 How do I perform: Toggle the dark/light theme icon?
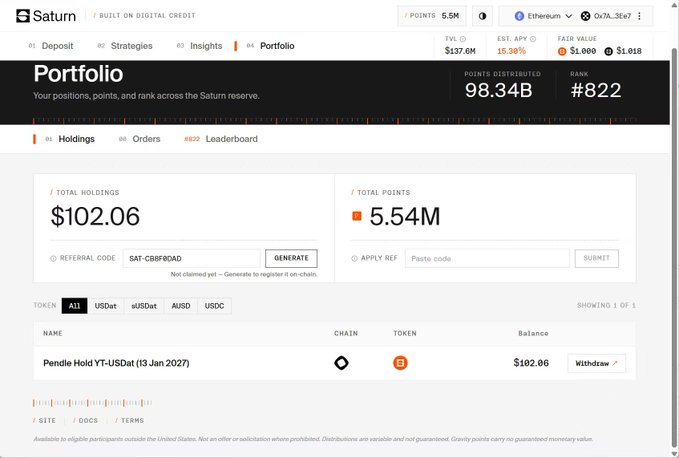click(482, 16)
